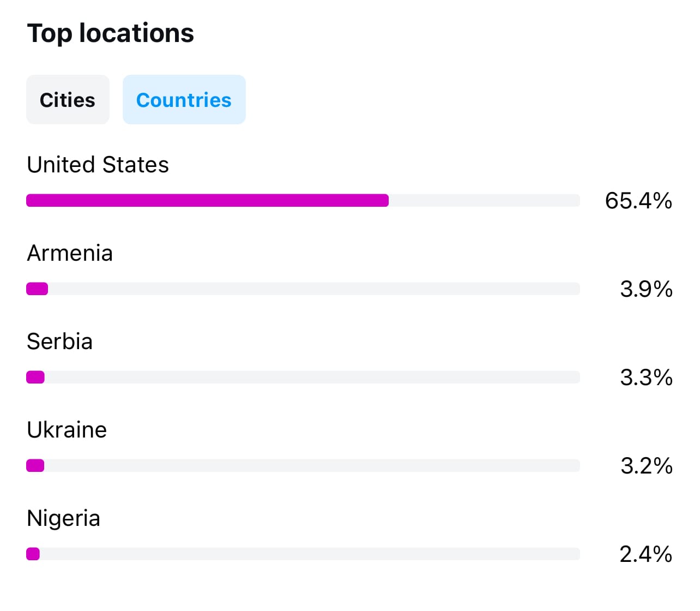Screen dimensions: 700x611
Task: Click the magenta United States progress bar
Action: [x=207, y=200]
